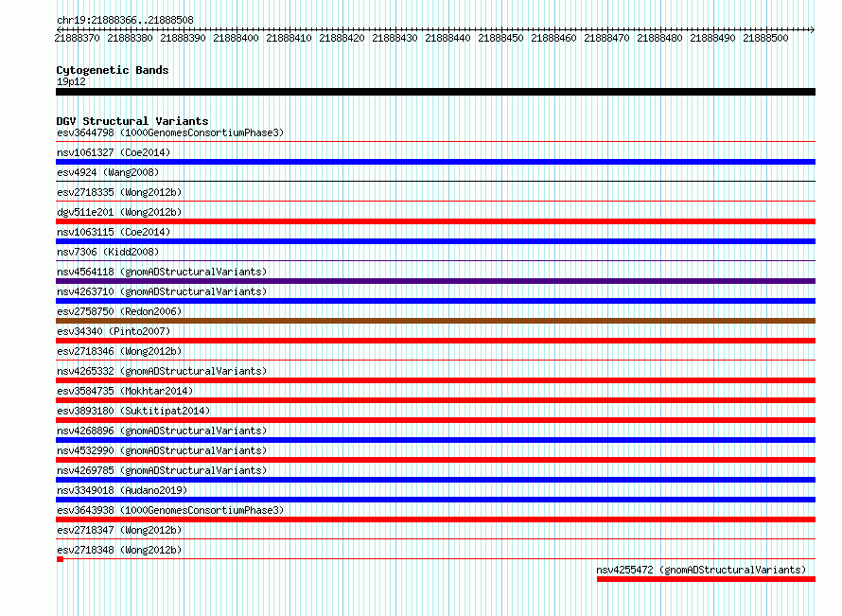Click the 19p12 band label
This screenshot has height=616, width=842.
pos(71,81)
